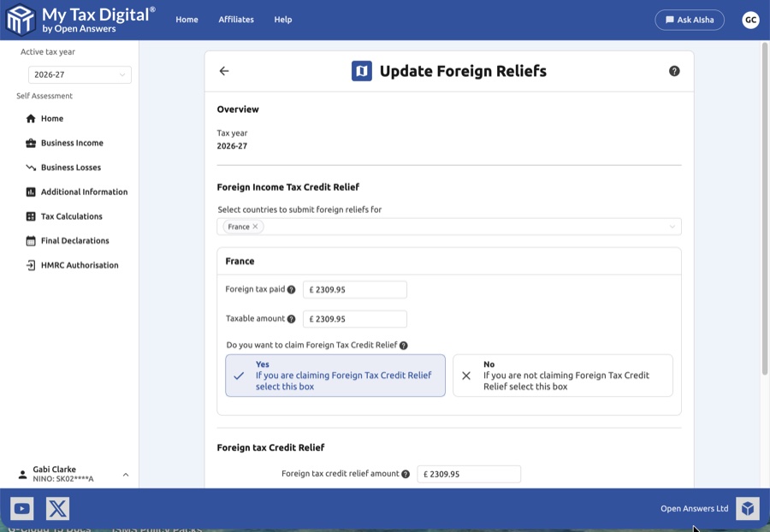Select Yes to claim Foreign Tax Credit Relief
Image resolution: width=770 pixels, height=532 pixels.
coord(335,375)
